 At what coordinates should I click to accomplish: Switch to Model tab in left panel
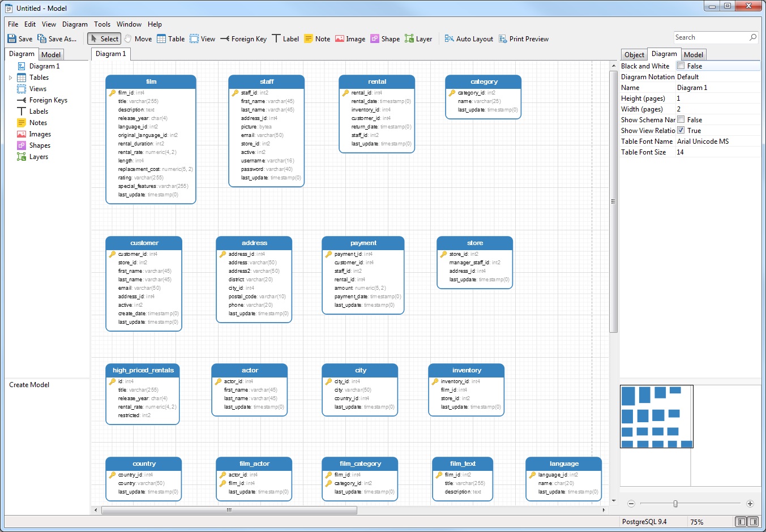pyautogui.click(x=51, y=54)
